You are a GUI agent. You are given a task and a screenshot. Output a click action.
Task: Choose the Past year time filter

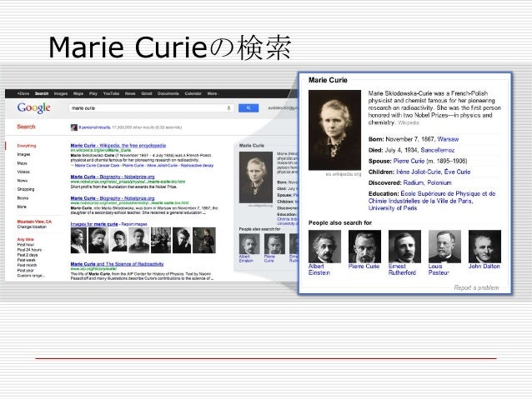(26, 271)
